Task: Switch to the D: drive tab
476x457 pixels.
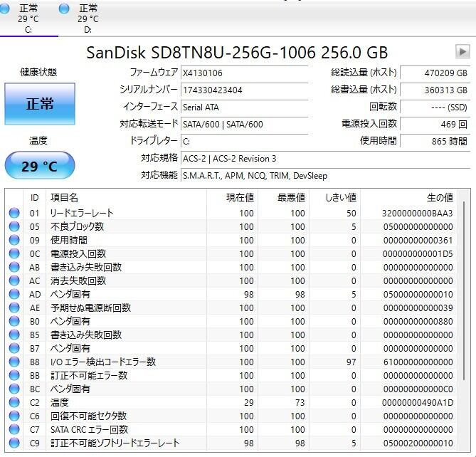Action: 88,19
